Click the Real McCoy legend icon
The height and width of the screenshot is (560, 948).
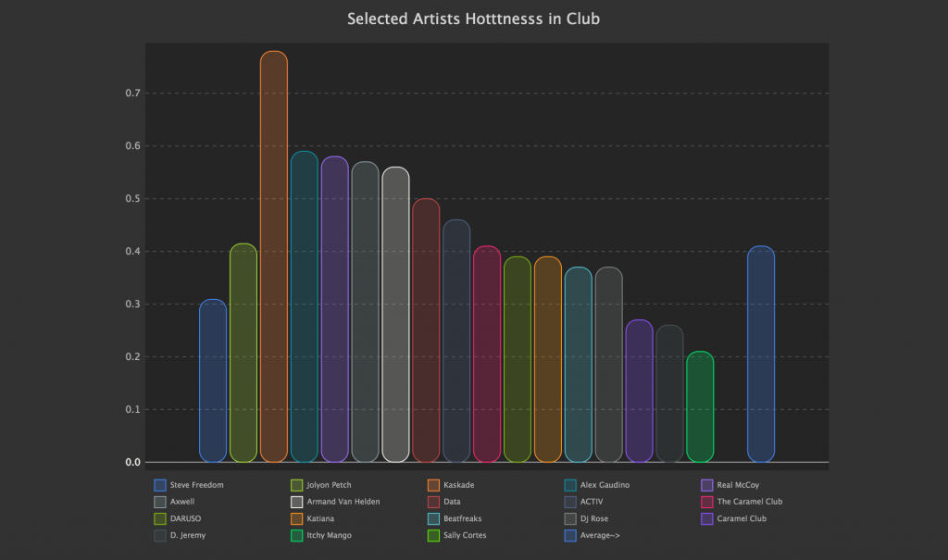[x=707, y=485]
